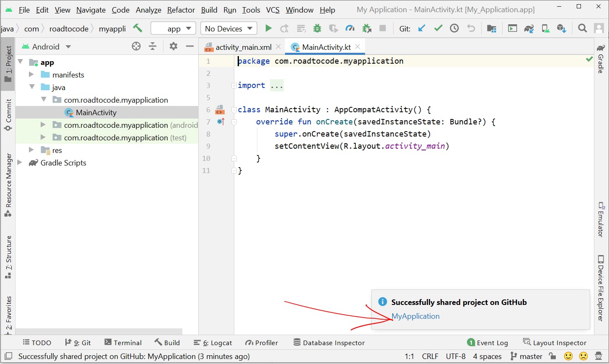Open Project Structure icon in toolbar

(x=492, y=28)
